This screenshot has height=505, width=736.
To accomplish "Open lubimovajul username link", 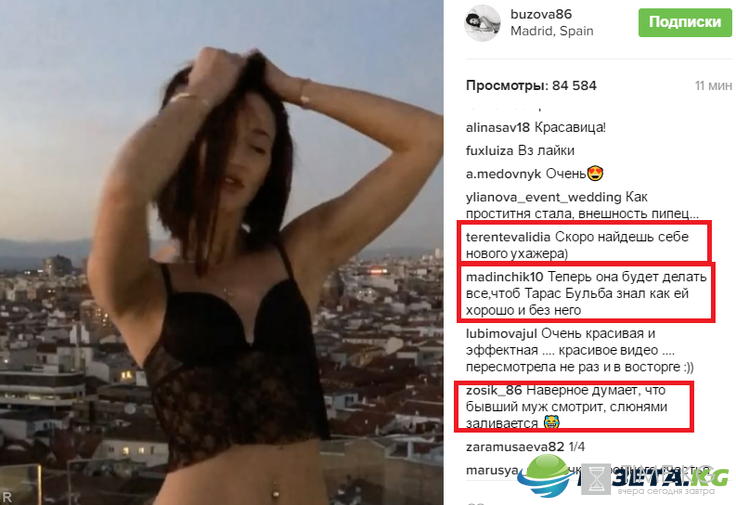I will click(501, 334).
